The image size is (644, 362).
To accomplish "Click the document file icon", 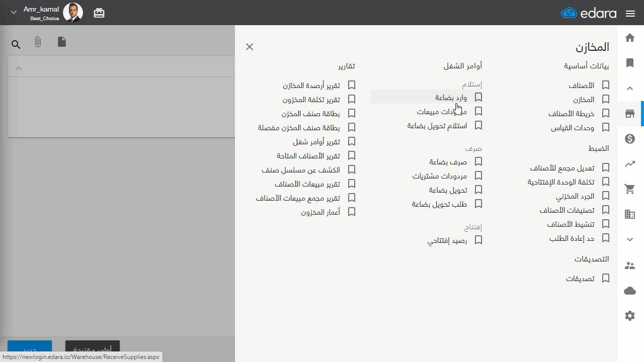I will [x=62, y=42].
